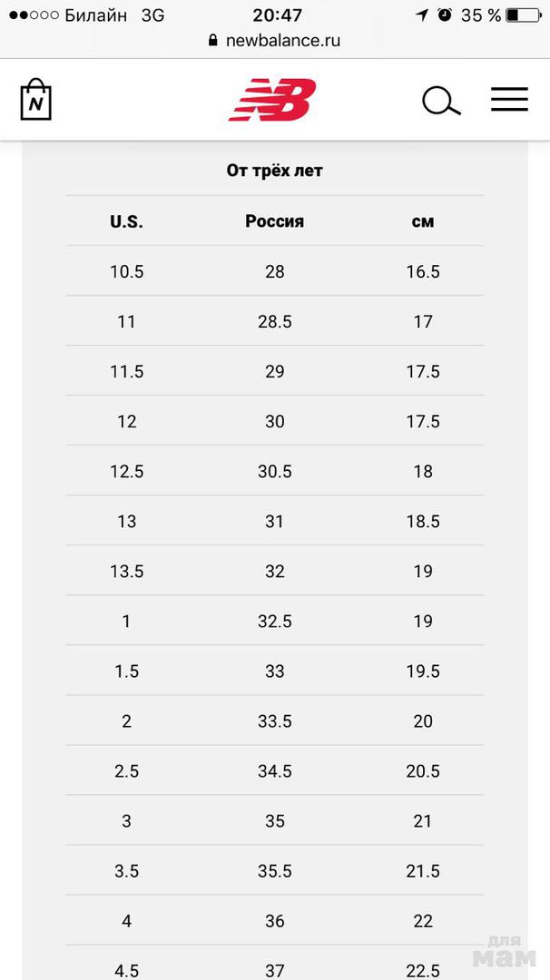Select Russian size 34.5 cell
This screenshot has width=550, height=980.
pyautogui.click(x=274, y=770)
